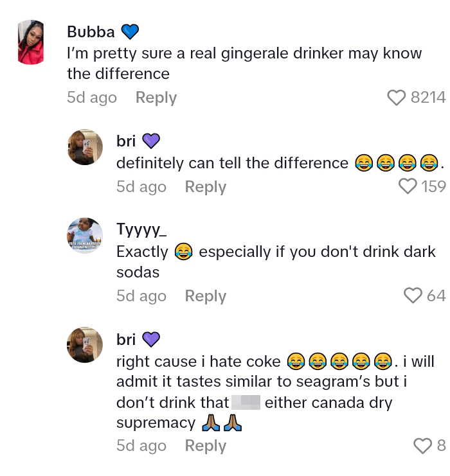Reply to Bubba's comment
This screenshot has width=450, height=476.
[x=156, y=98]
